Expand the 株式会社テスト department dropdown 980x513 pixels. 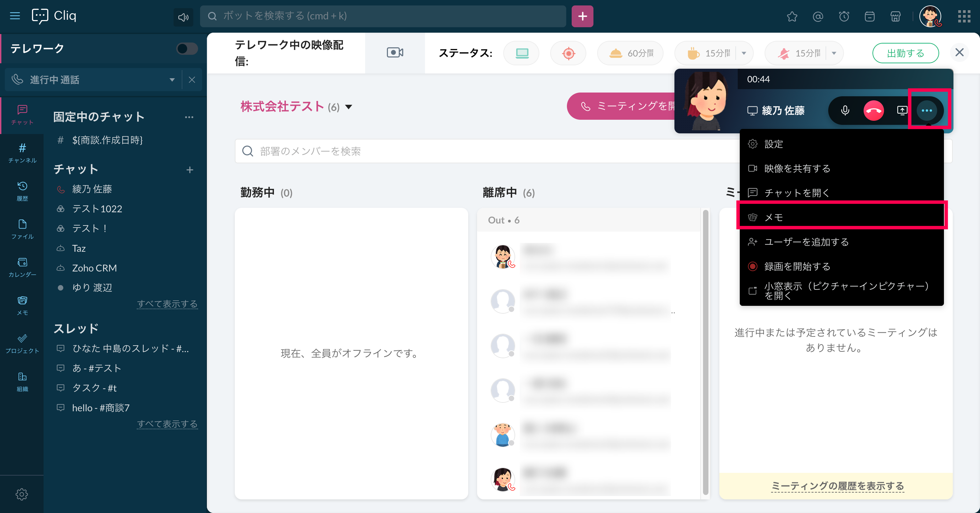click(x=348, y=107)
